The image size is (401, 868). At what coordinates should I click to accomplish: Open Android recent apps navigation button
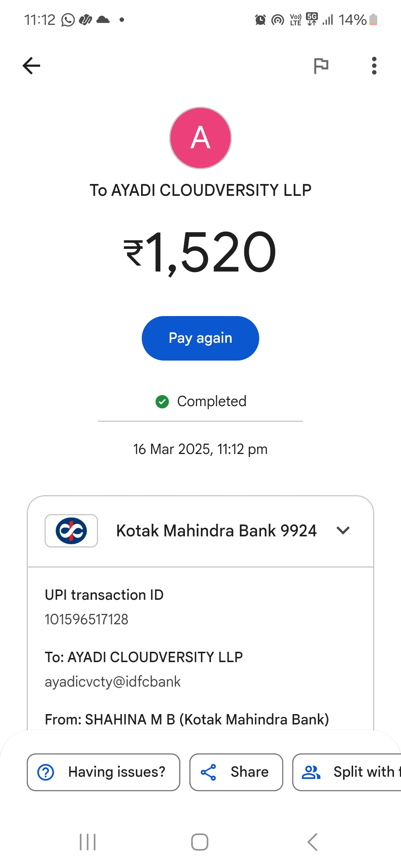tap(88, 842)
